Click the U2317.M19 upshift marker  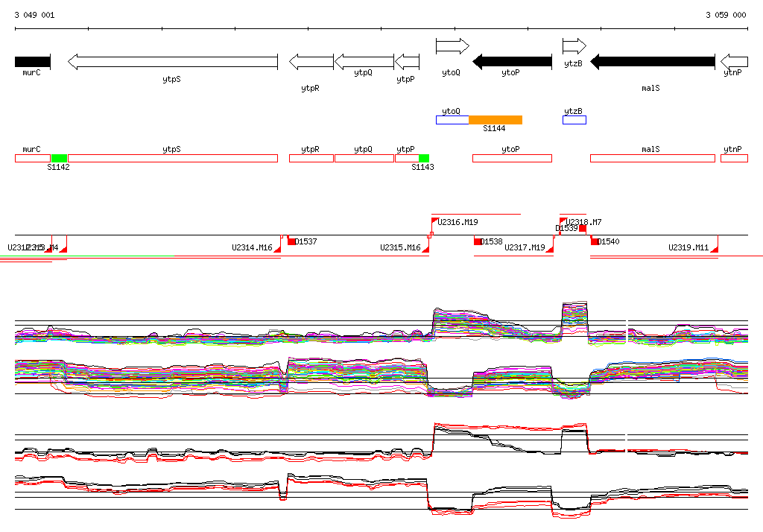(550, 249)
